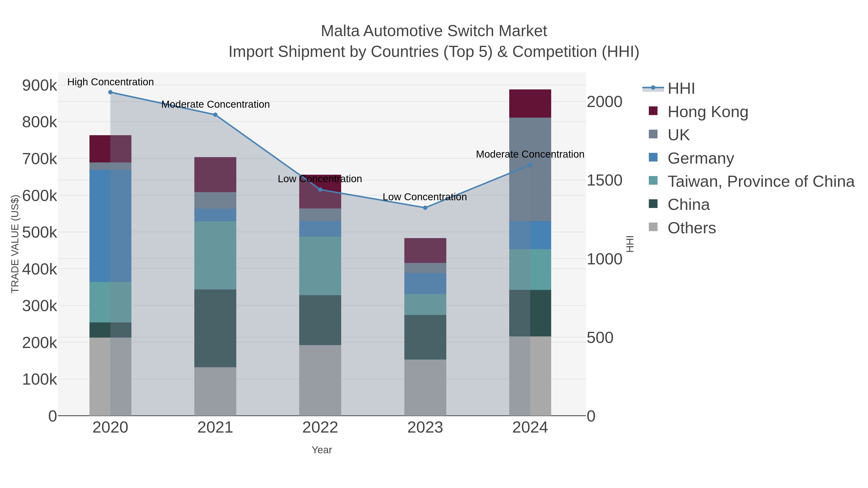Click the 2023 Germany bar segment
Screen dimensions: 868x488
tap(425, 284)
